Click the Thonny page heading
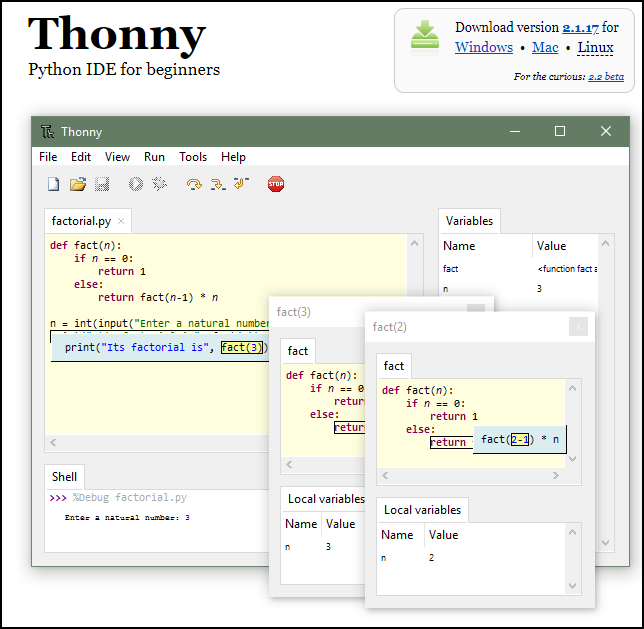This screenshot has height=629, width=644. [117, 34]
